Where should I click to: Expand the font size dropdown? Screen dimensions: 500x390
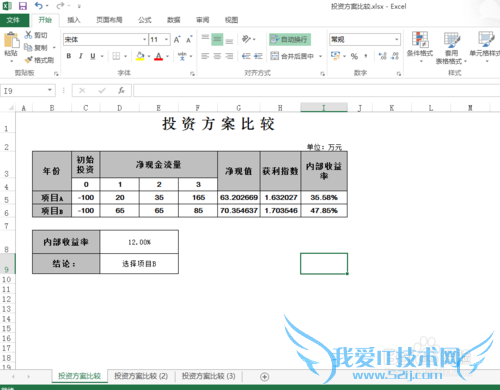point(166,40)
